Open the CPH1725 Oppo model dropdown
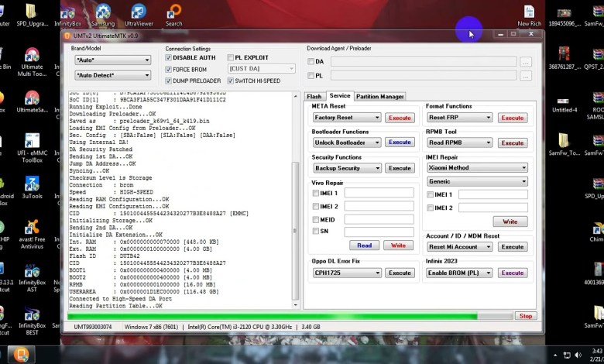The height and width of the screenshot is (364, 604). click(347, 273)
